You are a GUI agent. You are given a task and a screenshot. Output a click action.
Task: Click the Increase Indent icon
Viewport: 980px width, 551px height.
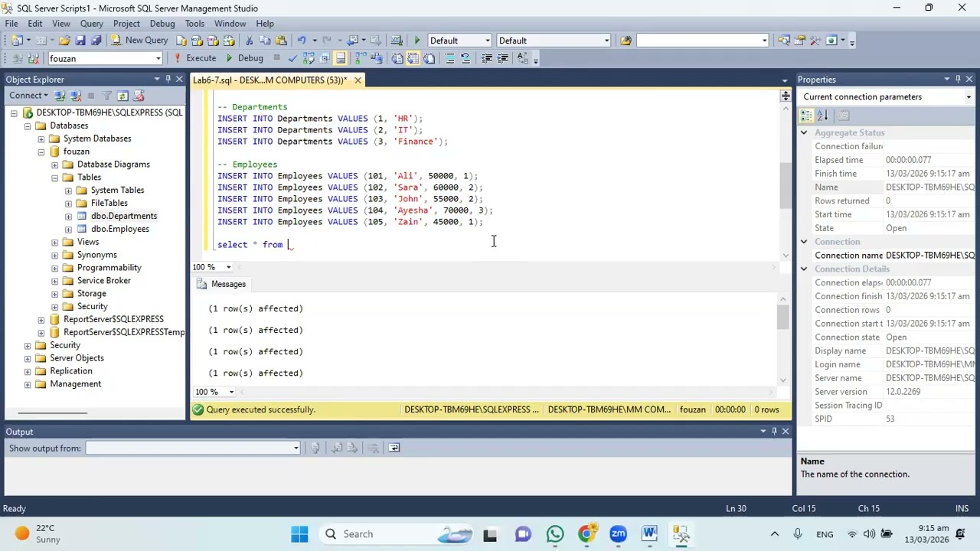(503, 58)
